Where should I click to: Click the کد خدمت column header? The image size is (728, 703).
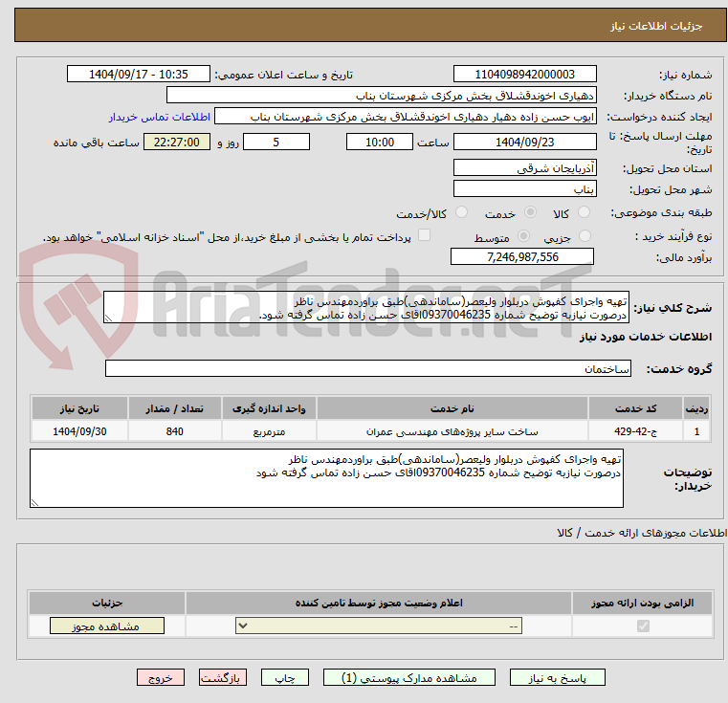click(x=635, y=408)
